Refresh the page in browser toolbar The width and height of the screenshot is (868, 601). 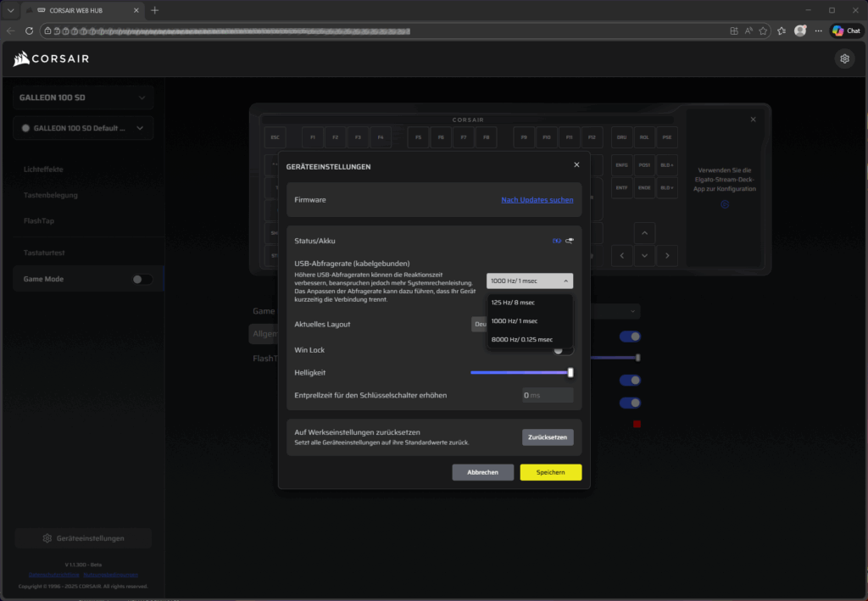(30, 31)
